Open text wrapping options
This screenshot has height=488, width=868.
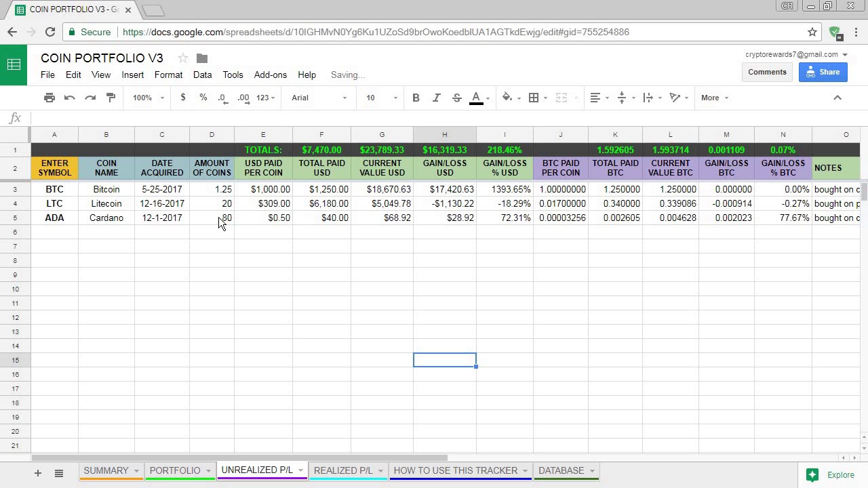652,98
